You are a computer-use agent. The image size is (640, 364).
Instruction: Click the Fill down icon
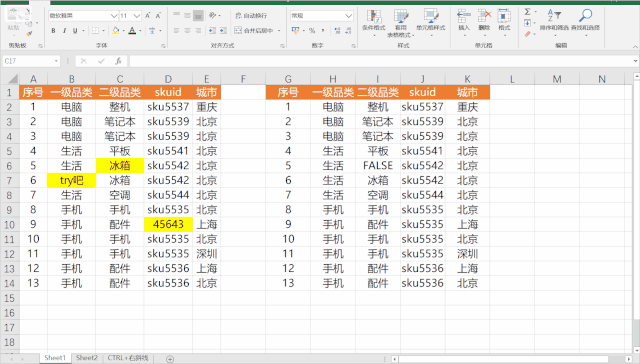click(527, 23)
